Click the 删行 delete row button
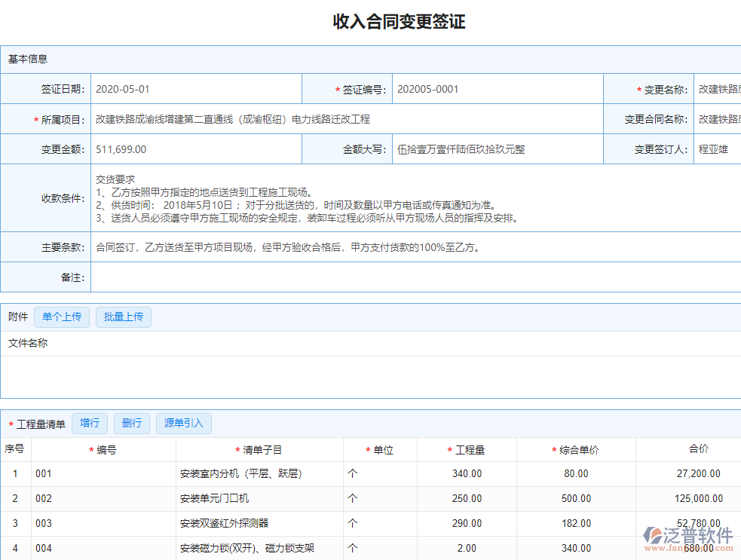The width and height of the screenshot is (741, 560). click(x=132, y=423)
